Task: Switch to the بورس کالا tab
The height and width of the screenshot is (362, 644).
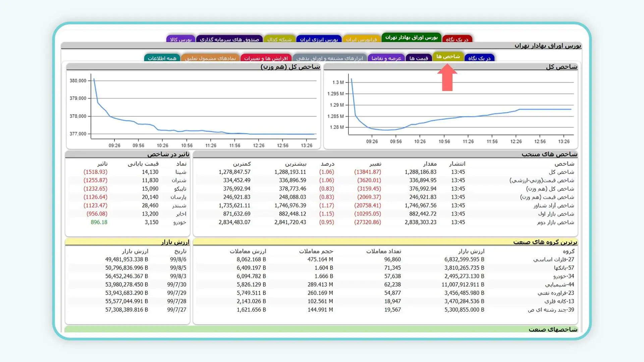Action: coord(181,39)
